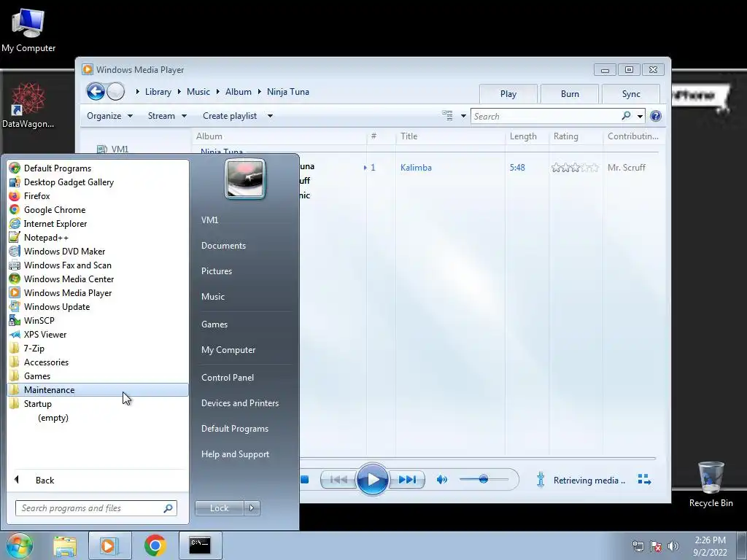Open the shutdown options arrow beside Lock

click(252, 508)
